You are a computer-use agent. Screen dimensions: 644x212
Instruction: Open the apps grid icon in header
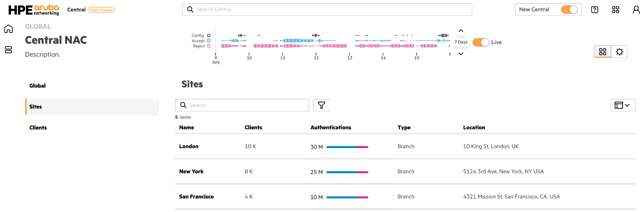click(616, 9)
